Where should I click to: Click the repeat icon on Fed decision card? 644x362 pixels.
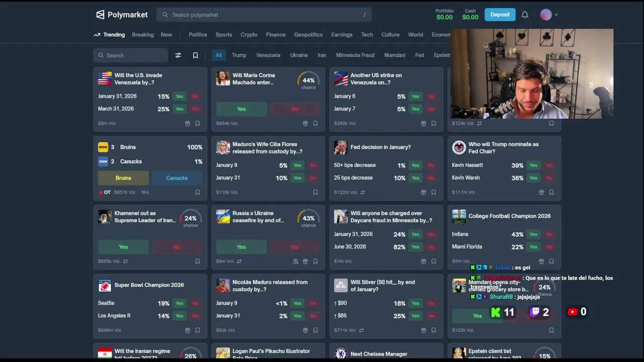[363, 192]
